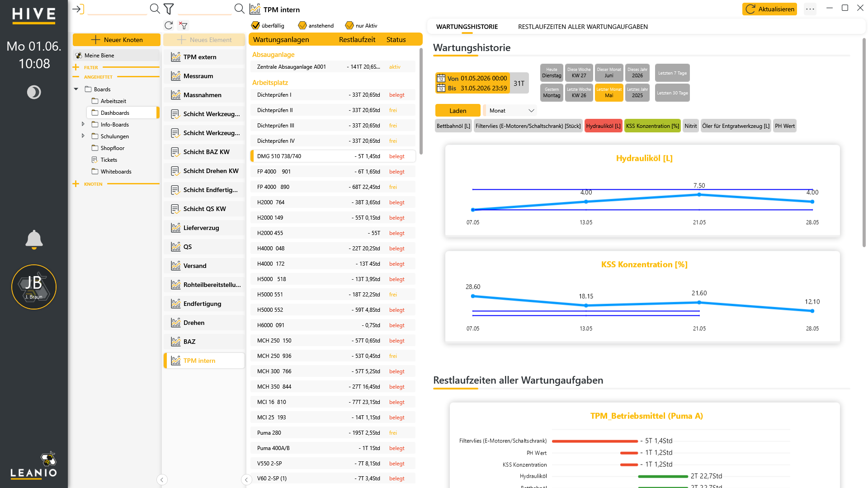This screenshot has height=488, width=868.
Task: Switch to Restlaufzeiten aller Wartungaufgaben tab
Action: 583,27
